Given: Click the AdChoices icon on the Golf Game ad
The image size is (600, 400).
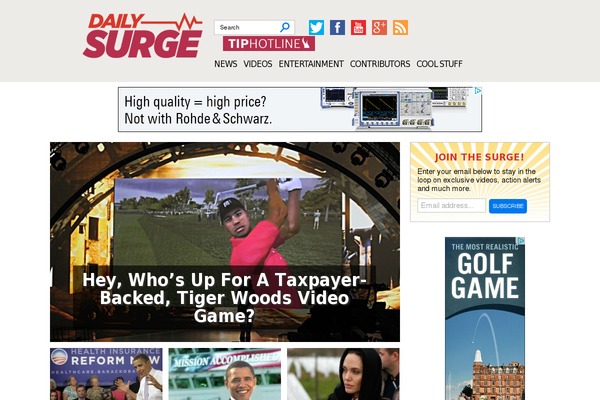Looking at the screenshot, I should [x=521, y=241].
